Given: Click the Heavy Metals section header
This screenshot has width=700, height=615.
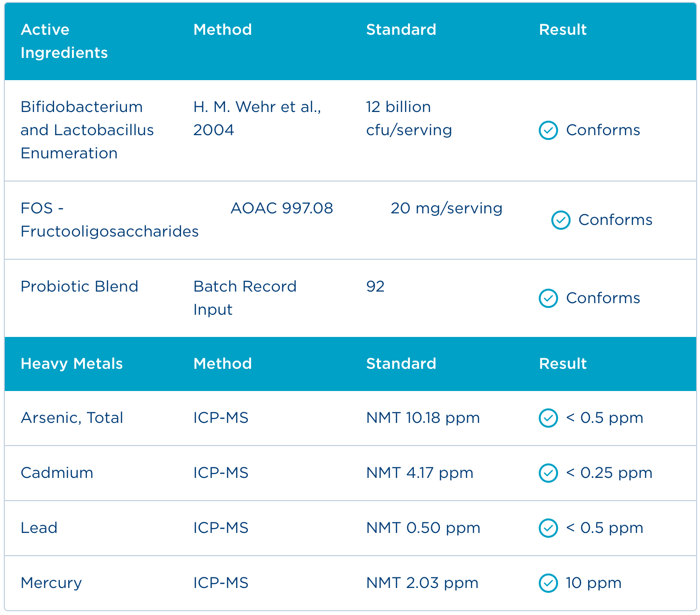Looking at the screenshot, I should (x=72, y=363).
